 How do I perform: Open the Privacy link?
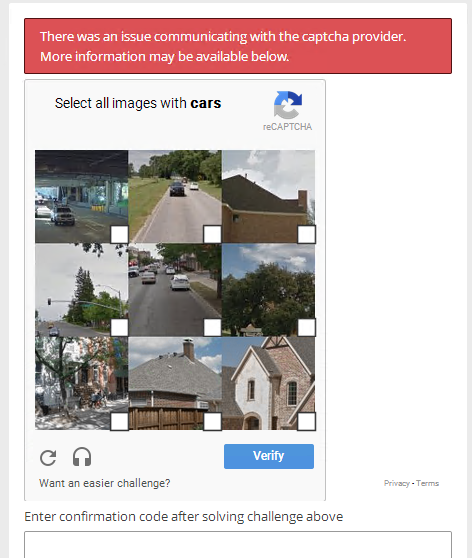click(x=397, y=483)
